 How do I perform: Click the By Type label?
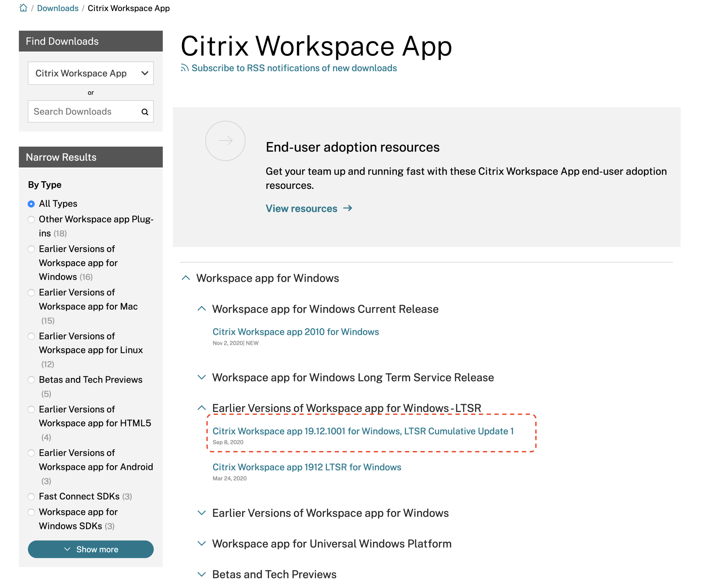pos(45,185)
